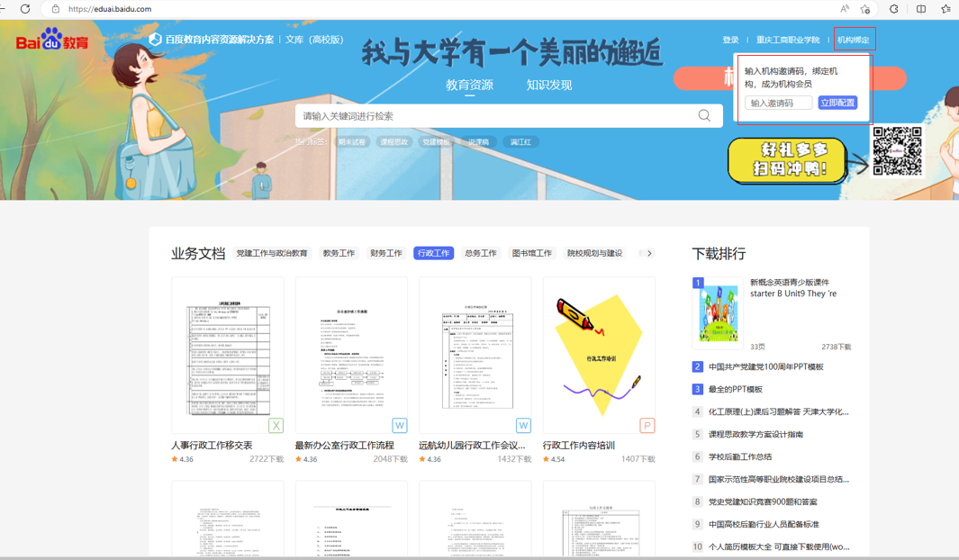
Task: Click the search magnifier icon
Action: point(704,116)
